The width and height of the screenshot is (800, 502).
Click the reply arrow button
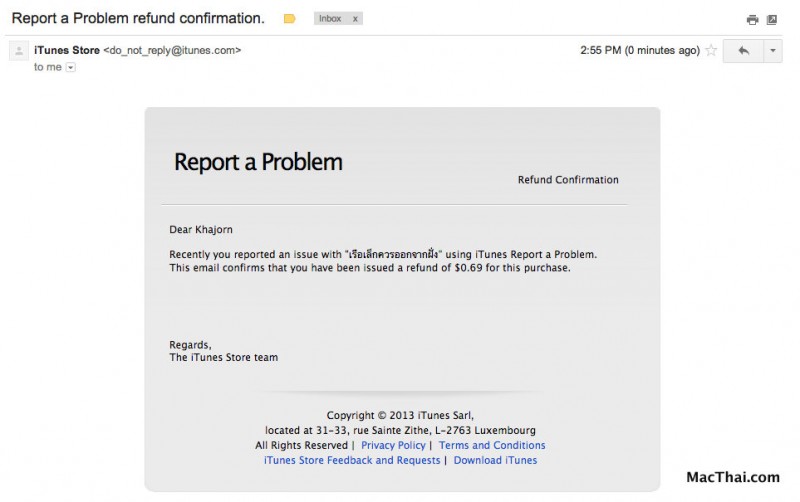743,51
